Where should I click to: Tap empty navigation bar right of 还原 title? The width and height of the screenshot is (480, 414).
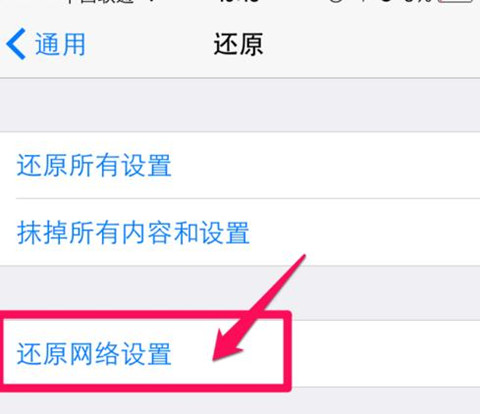coord(372,44)
